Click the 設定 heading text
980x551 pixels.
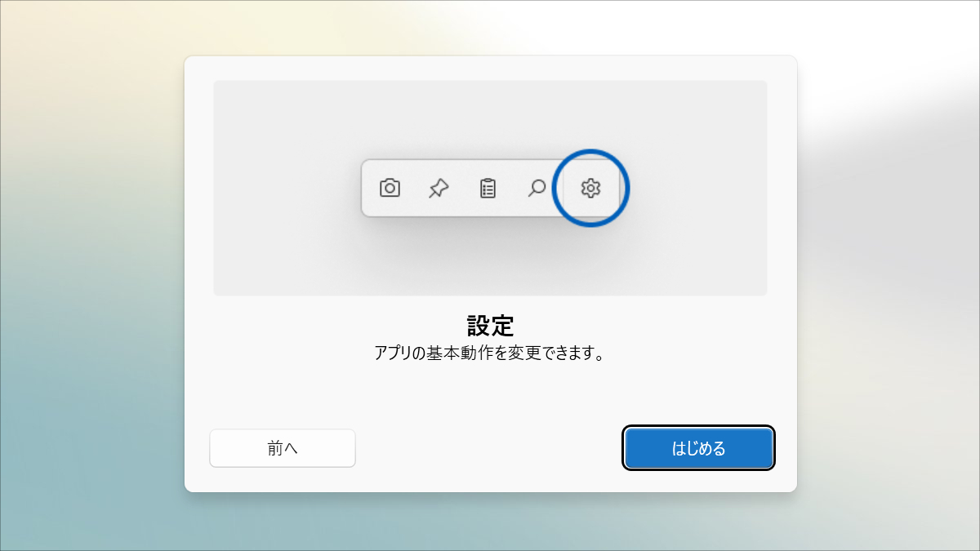pos(490,325)
